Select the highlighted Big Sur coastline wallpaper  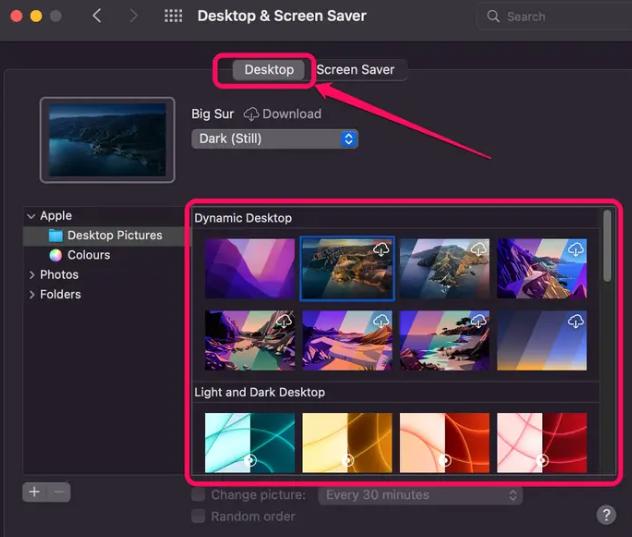(x=347, y=268)
